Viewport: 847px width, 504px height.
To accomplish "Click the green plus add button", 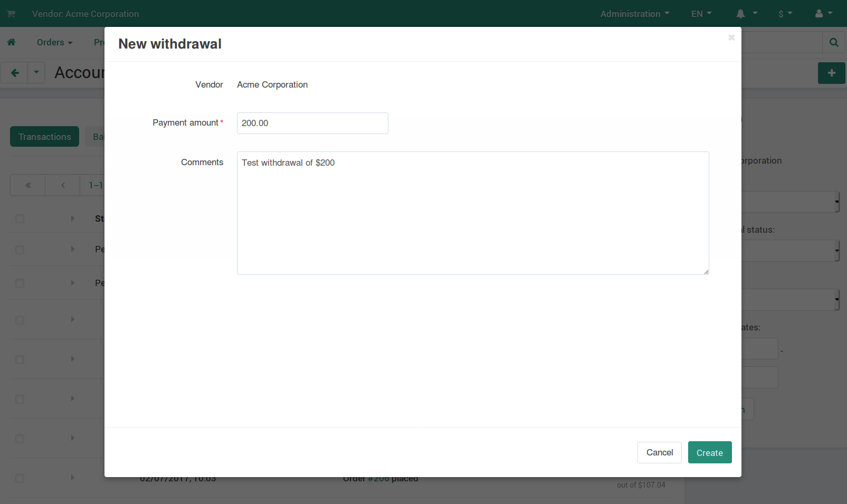I will (832, 73).
